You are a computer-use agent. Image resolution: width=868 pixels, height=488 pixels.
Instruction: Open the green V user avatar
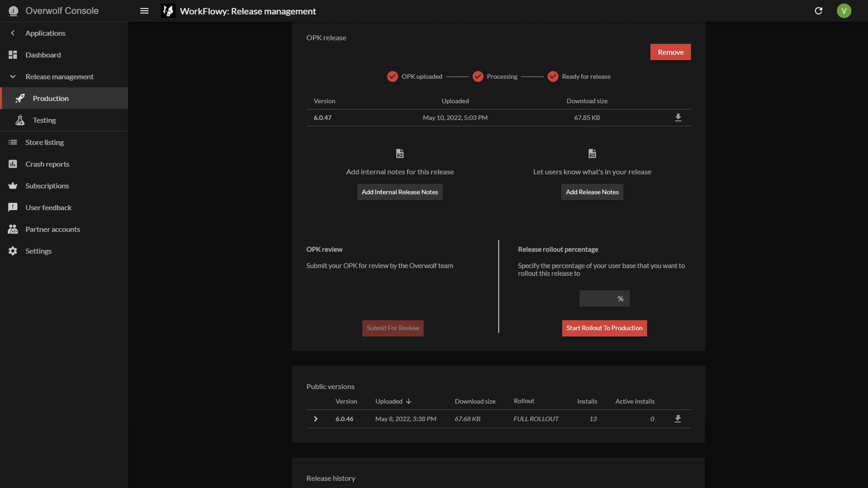coord(844,11)
